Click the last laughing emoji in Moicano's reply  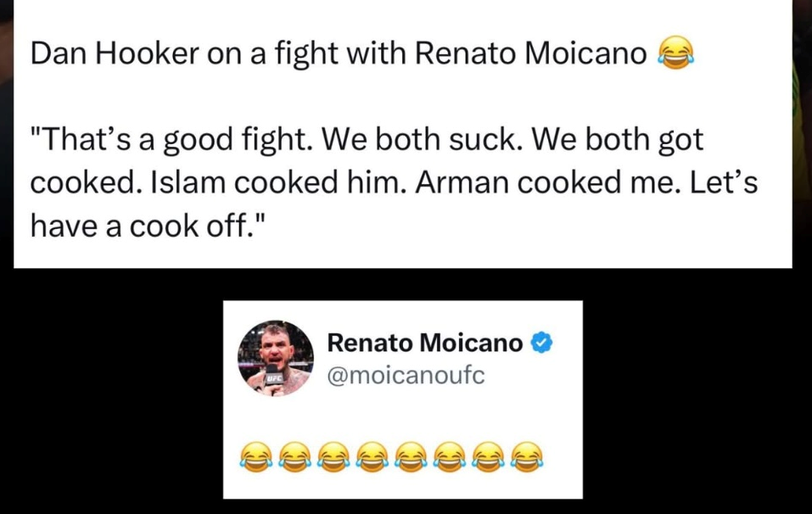[527, 458]
